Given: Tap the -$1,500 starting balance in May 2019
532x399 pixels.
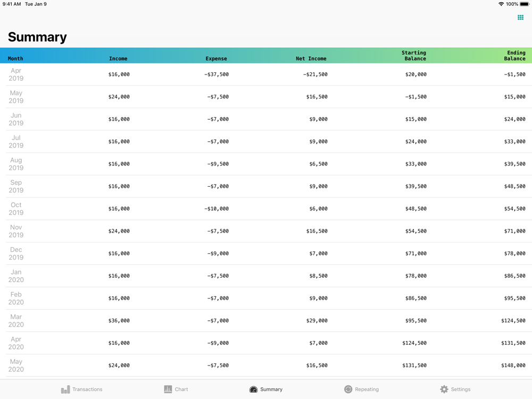Looking at the screenshot, I should click(x=415, y=97).
